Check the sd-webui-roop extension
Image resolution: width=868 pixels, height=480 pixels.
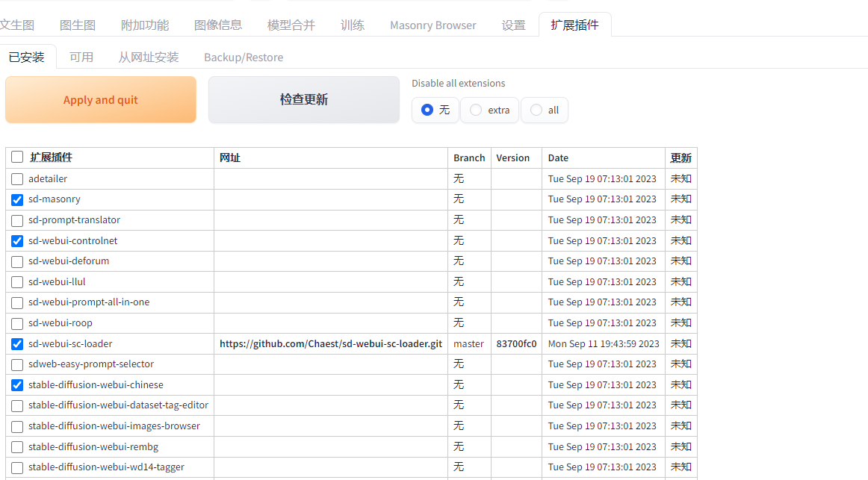coord(17,323)
